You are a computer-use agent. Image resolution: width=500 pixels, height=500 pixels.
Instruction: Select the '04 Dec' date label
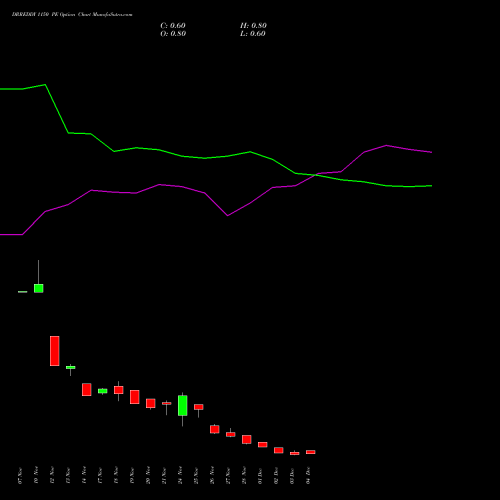pos(308,475)
